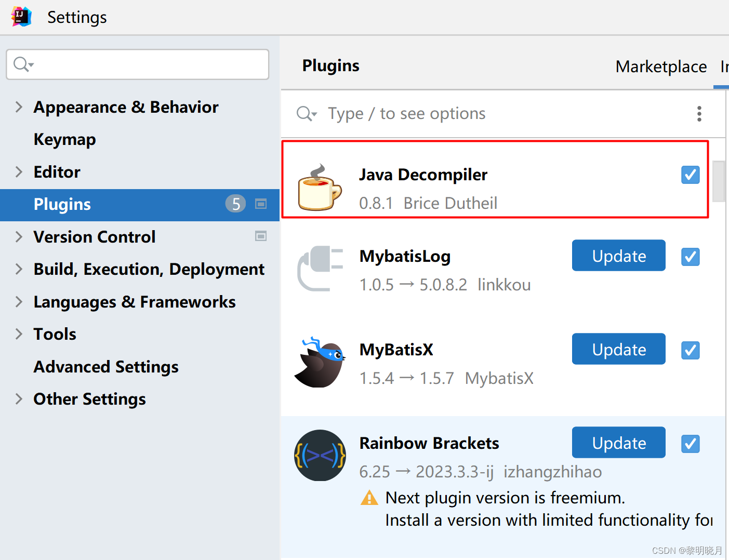Expand the Other Settings chevron
This screenshot has height=560, width=729.
[19, 399]
